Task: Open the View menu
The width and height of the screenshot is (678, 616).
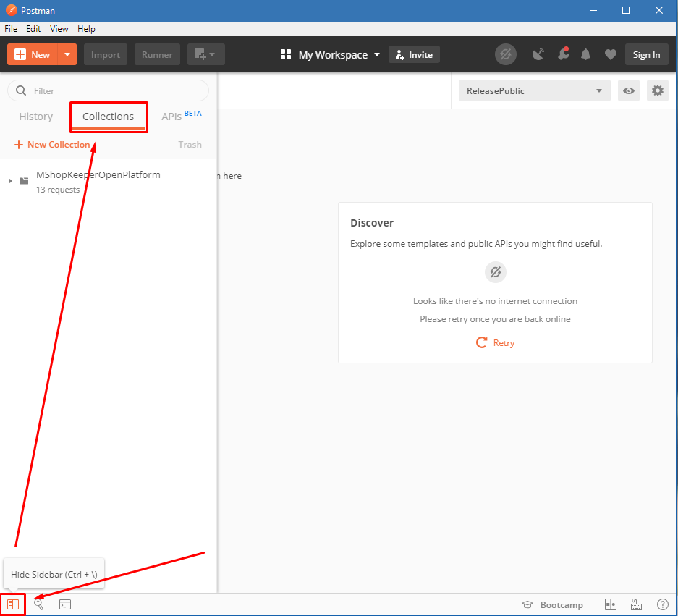Action: [59, 28]
